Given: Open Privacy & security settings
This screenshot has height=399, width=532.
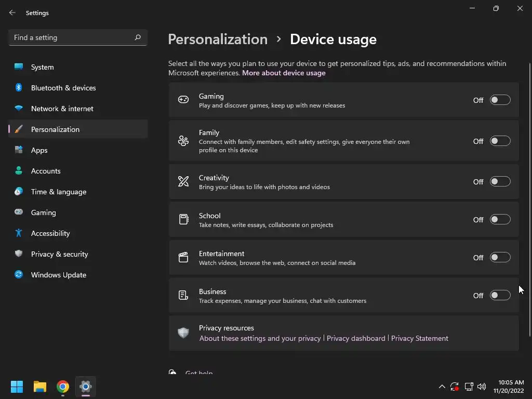Looking at the screenshot, I should click(59, 254).
